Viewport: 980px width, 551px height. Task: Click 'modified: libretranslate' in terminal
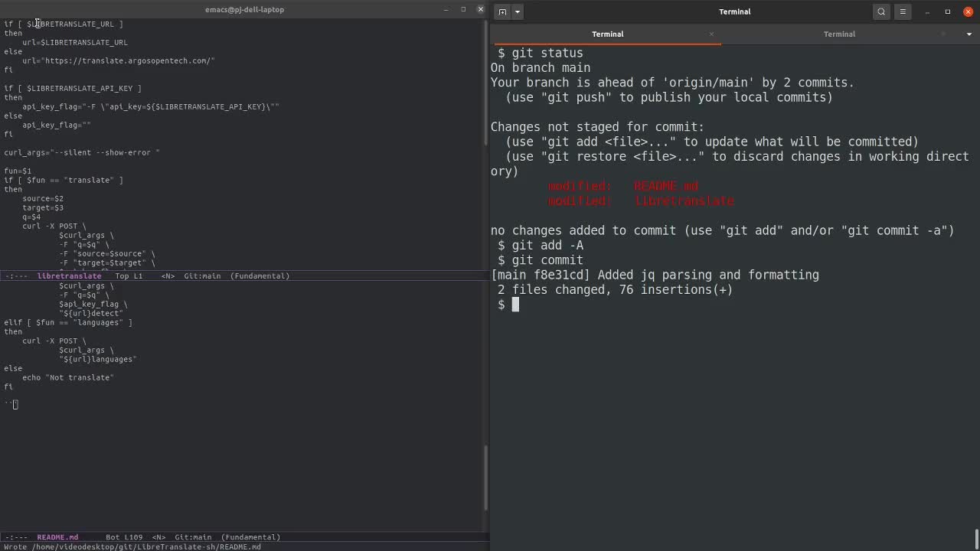(x=641, y=201)
